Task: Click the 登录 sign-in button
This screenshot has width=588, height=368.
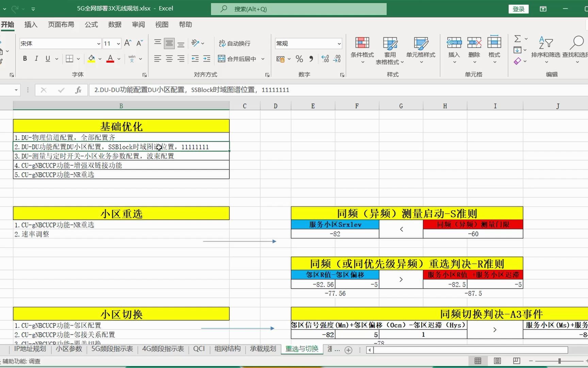Action: [x=519, y=9]
